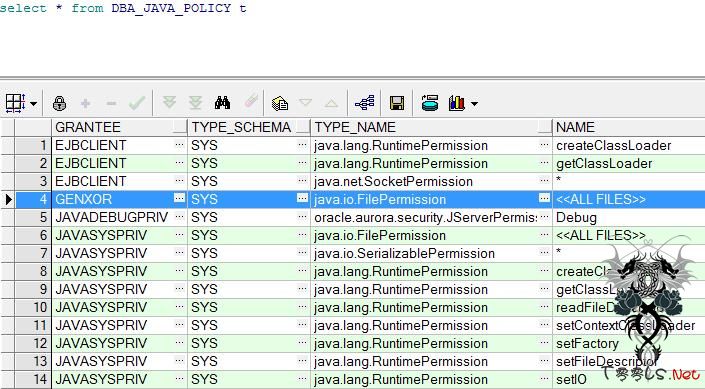
Task: Open ellipsis for row 4 java.io.FilePermission cell
Action: click(x=544, y=198)
